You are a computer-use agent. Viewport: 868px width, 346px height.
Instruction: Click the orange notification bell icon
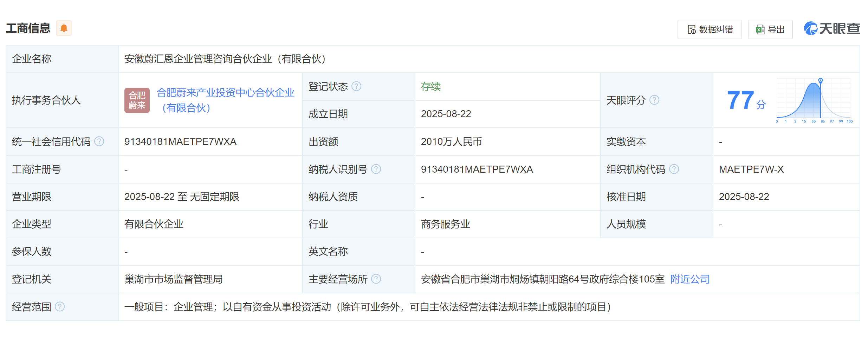click(64, 28)
